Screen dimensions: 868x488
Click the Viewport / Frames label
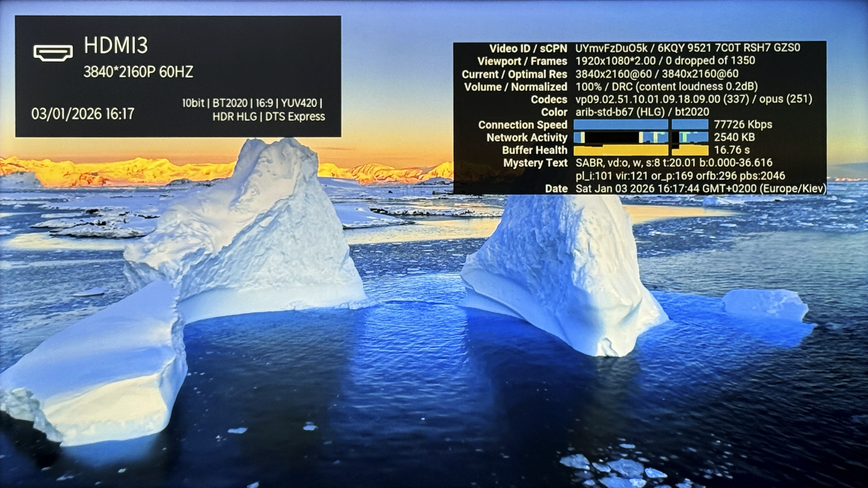[x=522, y=61]
